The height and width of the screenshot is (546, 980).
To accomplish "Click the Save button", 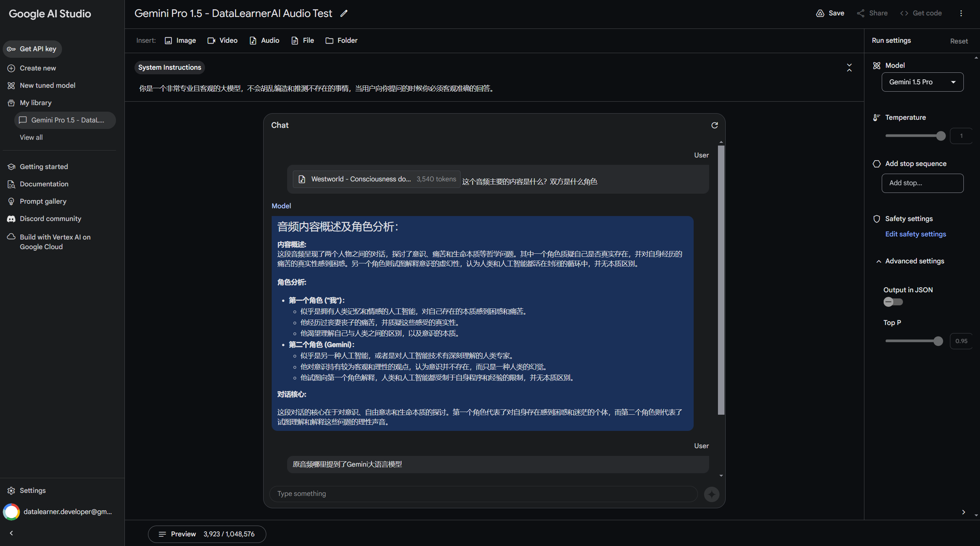I will [x=830, y=13].
